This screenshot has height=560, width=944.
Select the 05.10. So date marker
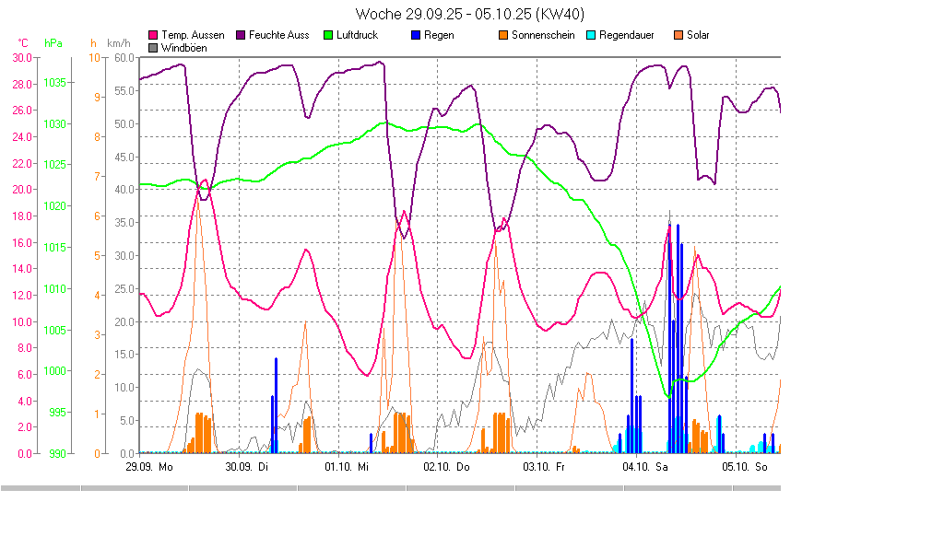point(743,467)
